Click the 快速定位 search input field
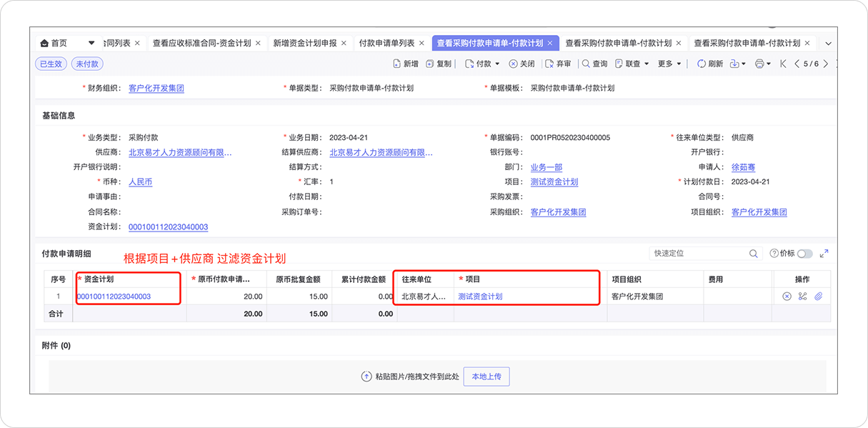 (x=697, y=254)
